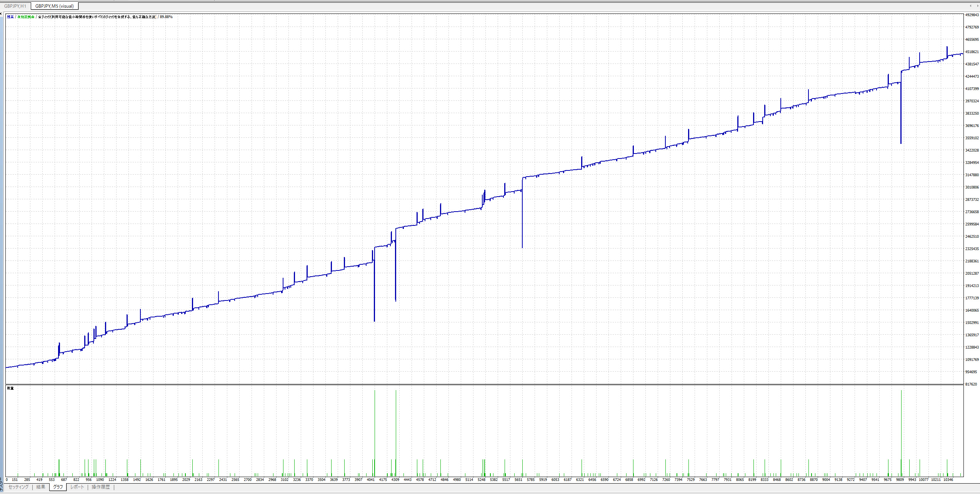
Task: Click the left tab-scroll arrow icon
Action: tap(971, 6)
